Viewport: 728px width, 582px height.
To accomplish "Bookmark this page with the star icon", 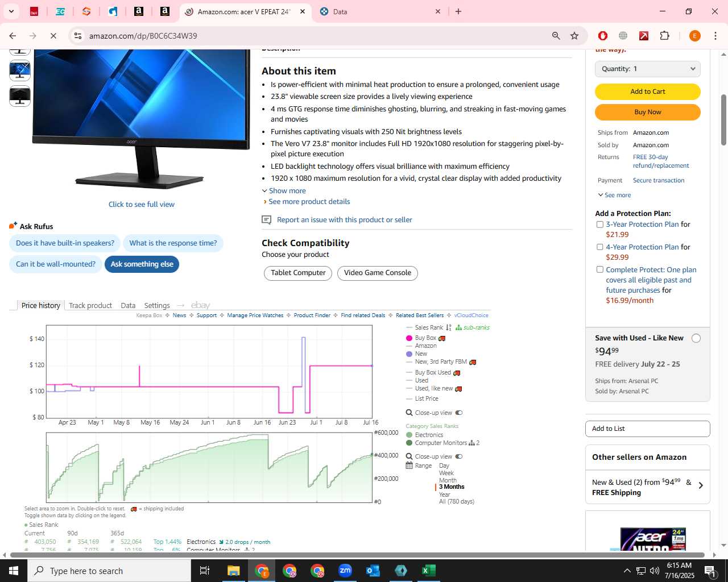I will point(574,36).
